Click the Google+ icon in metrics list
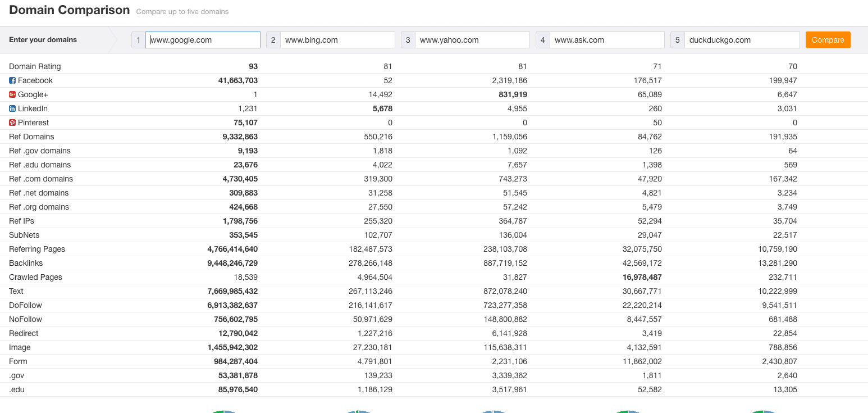The image size is (868, 413). (x=12, y=95)
